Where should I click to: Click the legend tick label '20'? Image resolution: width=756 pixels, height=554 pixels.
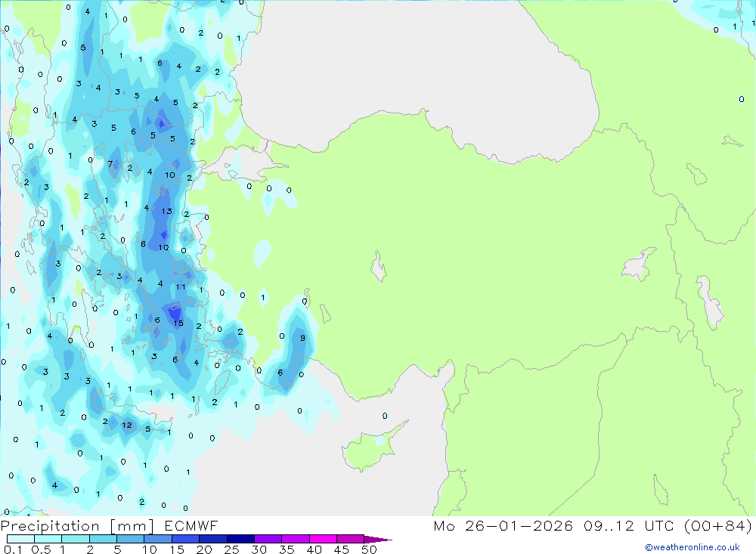pos(204,549)
